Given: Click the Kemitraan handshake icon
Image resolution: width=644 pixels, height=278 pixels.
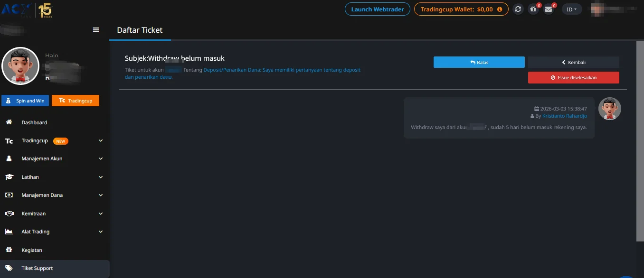Looking at the screenshot, I should (x=9, y=213).
